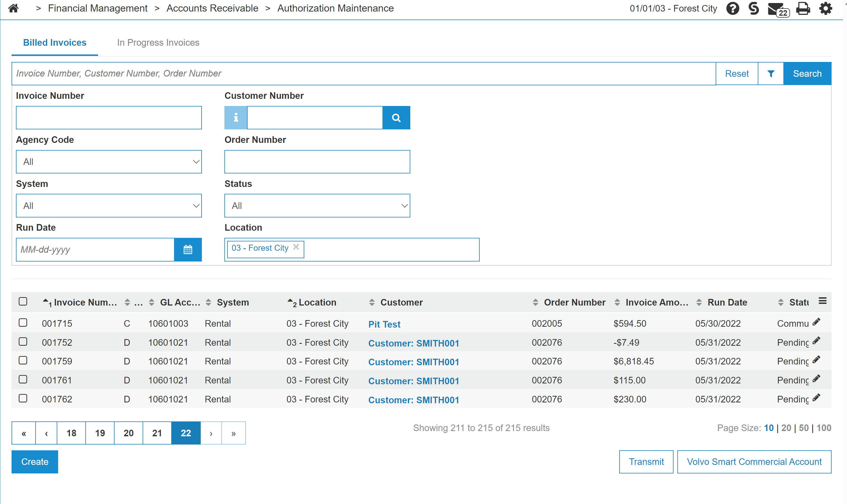This screenshot has width=847, height=504.
Task: Check the box for invoice 001762
Action: point(23,398)
